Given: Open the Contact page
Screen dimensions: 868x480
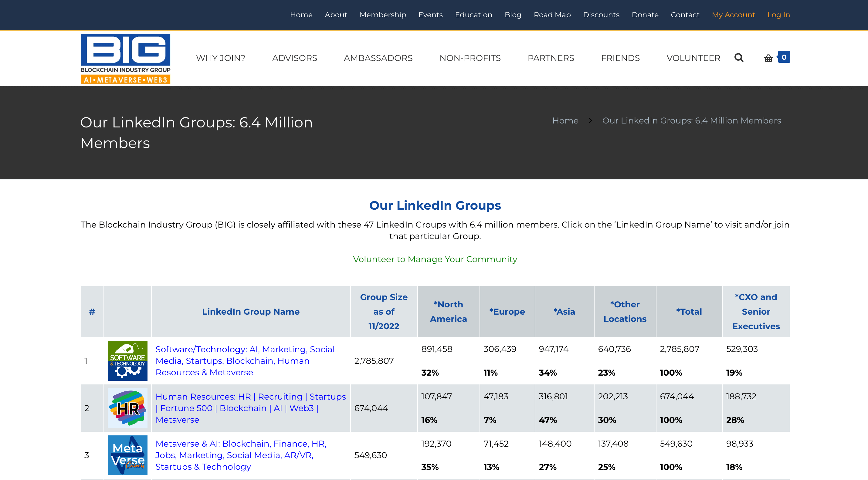Looking at the screenshot, I should pos(685,15).
